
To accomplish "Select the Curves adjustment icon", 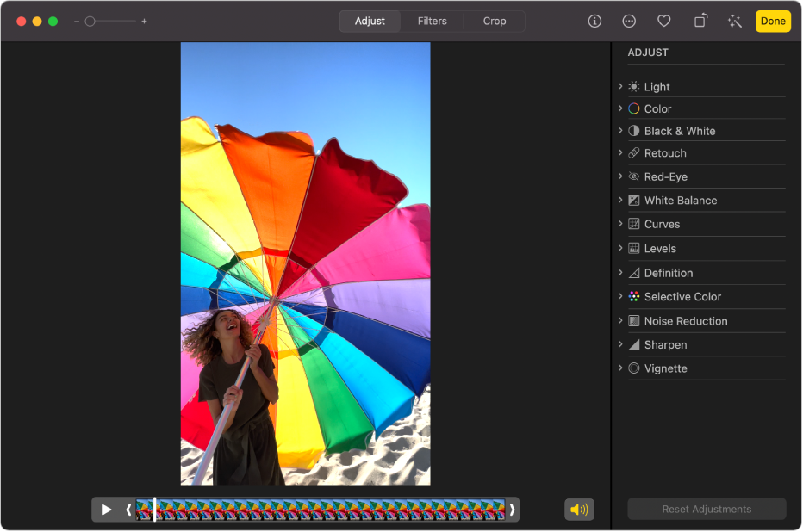I will click(x=634, y=224).
